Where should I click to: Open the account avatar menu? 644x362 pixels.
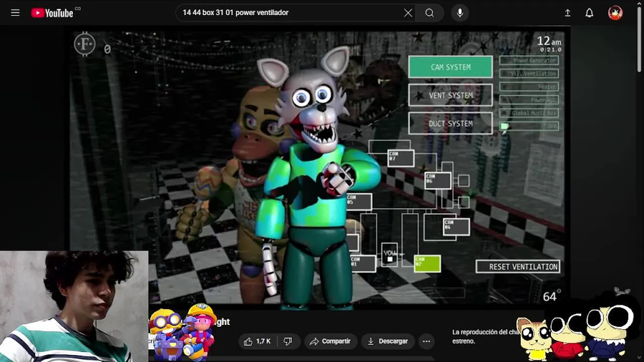pos(615,13)
